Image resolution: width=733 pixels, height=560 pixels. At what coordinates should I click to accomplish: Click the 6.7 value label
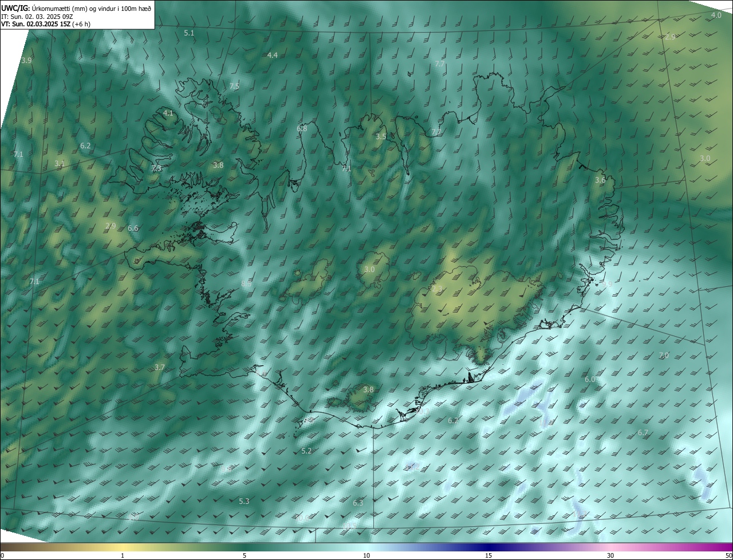point(643,432)
